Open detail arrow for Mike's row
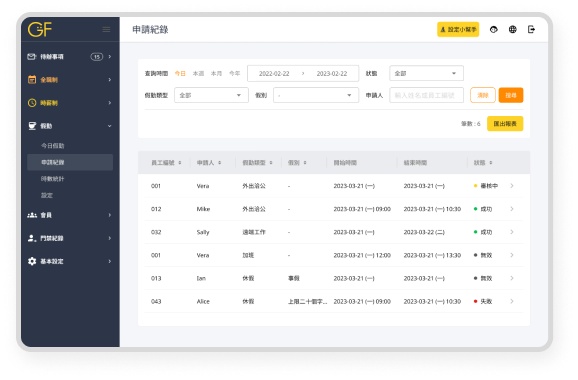Screen dimensions: 578x380 click(512, 209)
